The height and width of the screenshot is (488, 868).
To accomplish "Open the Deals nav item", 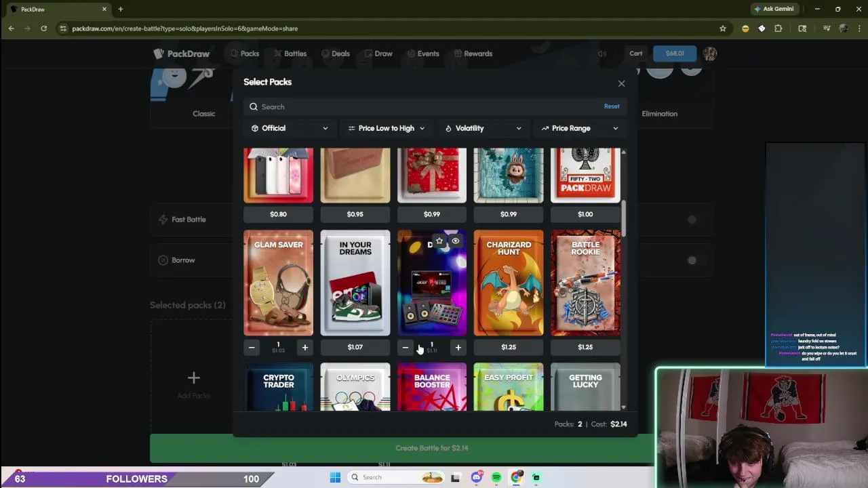I will pos(336,54).
